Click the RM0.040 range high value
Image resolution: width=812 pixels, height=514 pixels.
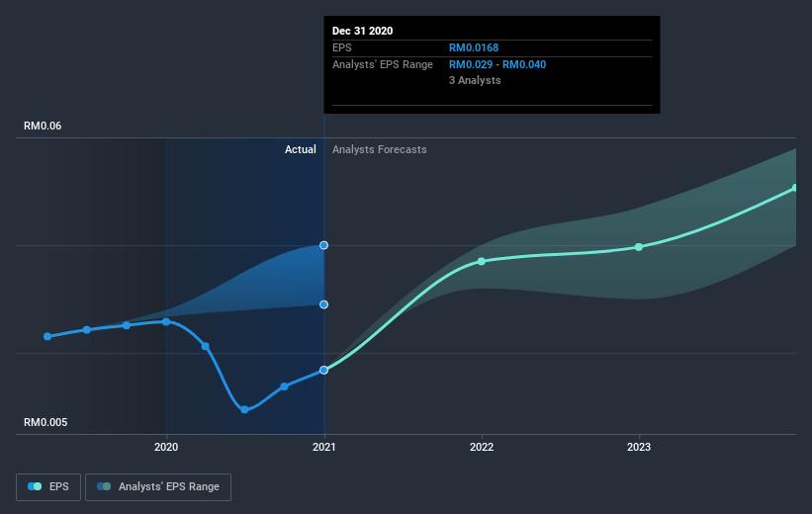coord(524,64)
